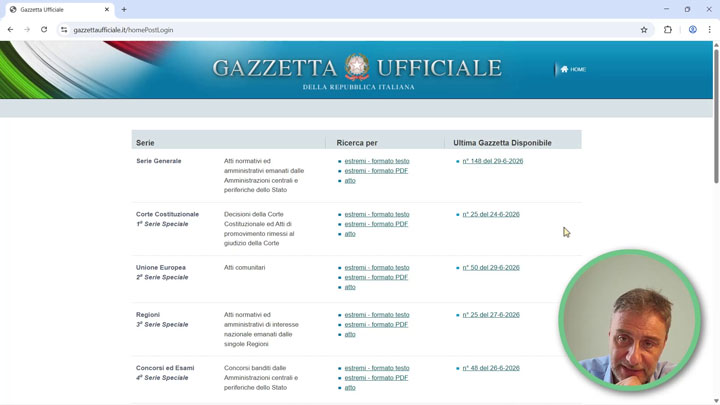
Task: Open gazette n° 50 del 29-6-2026
Action: [x=491, y=267]
